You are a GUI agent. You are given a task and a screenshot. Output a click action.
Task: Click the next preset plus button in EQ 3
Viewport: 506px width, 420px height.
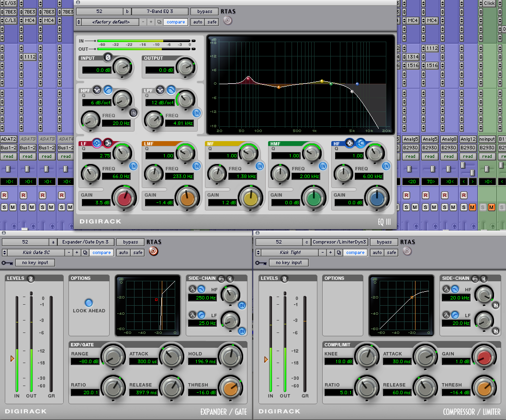tap(151, 22)
